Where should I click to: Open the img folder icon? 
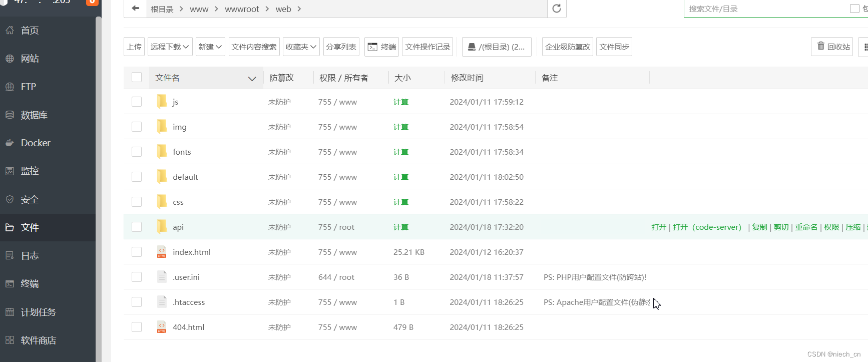[x=162, y=127]
